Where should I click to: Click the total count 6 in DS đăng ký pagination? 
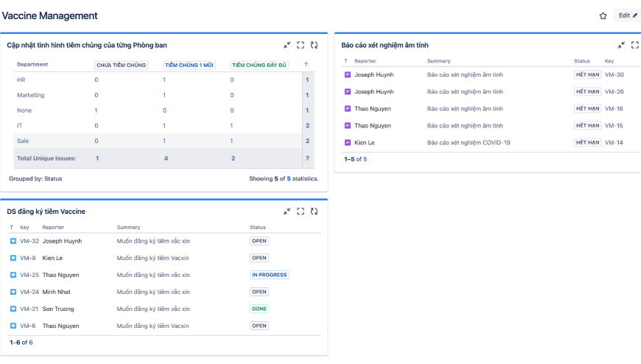31,343
